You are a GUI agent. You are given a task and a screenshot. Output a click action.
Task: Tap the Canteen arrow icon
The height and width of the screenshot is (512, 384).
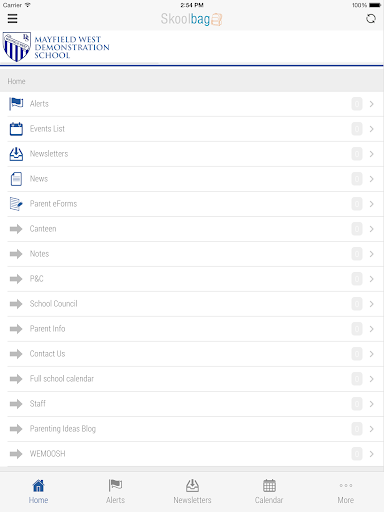(16, 229)
